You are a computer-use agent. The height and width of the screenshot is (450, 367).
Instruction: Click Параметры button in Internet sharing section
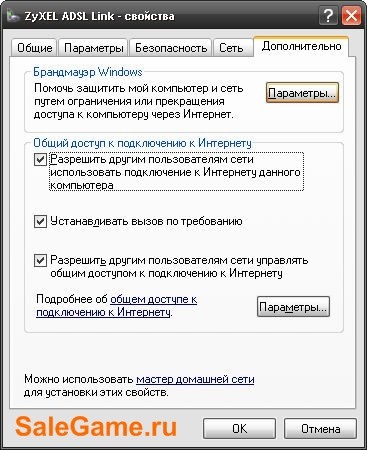(293, 307)
